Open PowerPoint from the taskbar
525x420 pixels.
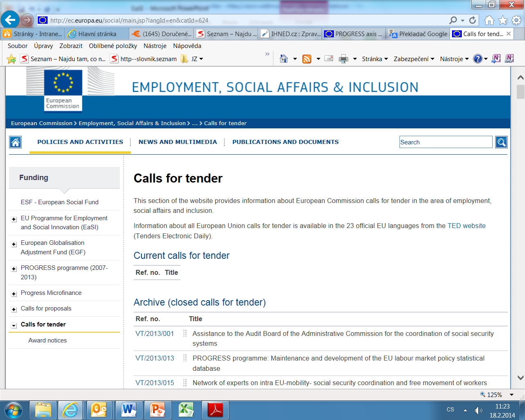(x=157, y=410)
